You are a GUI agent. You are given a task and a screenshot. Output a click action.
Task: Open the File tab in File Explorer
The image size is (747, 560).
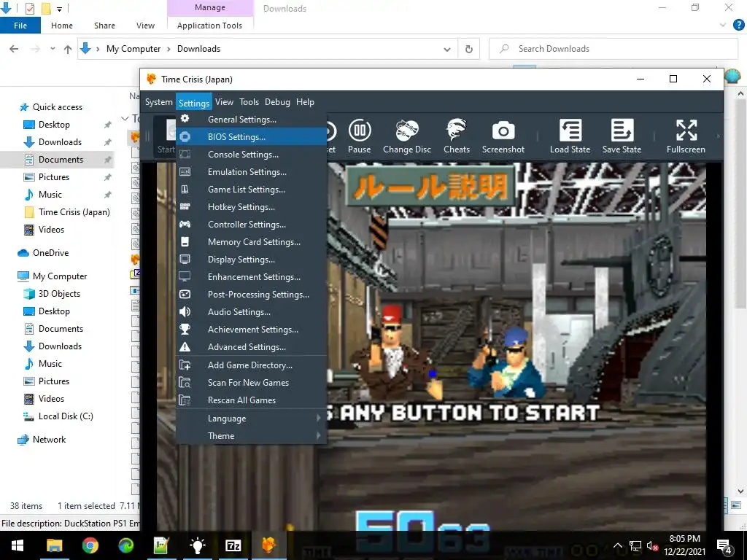[x=20, y=26]
